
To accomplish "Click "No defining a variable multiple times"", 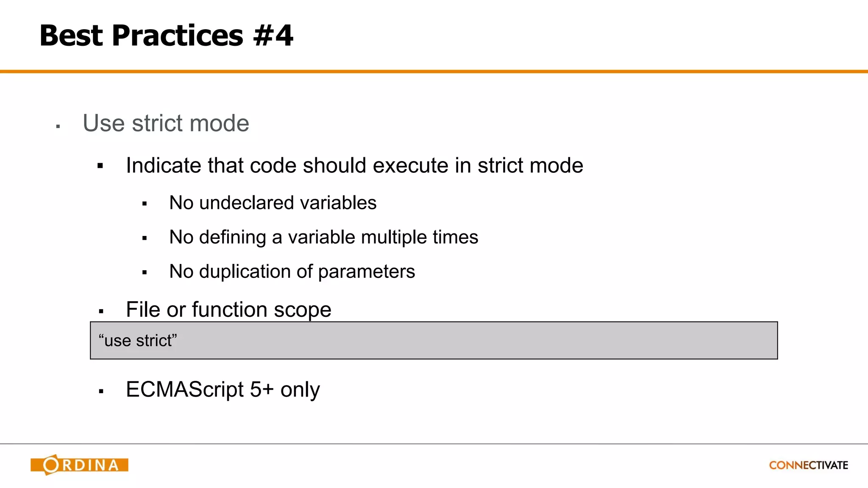I will [x=323, y=237].
